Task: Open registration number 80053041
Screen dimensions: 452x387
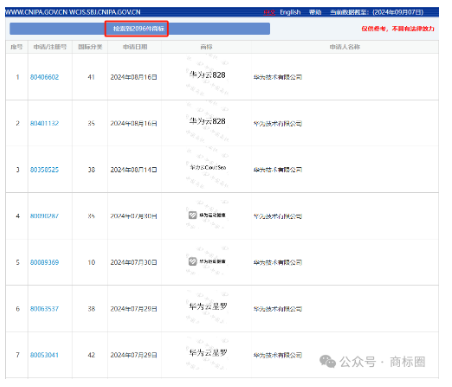Action: [44, 355]
